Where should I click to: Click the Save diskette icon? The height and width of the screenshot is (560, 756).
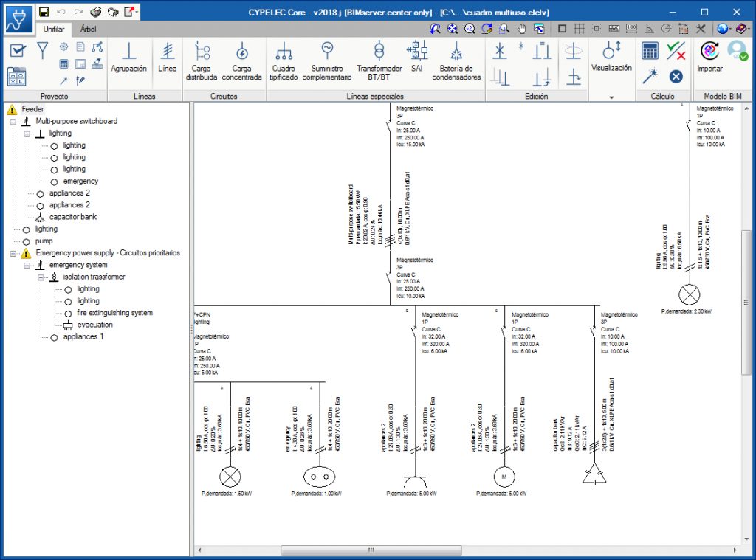click(44, 12)
